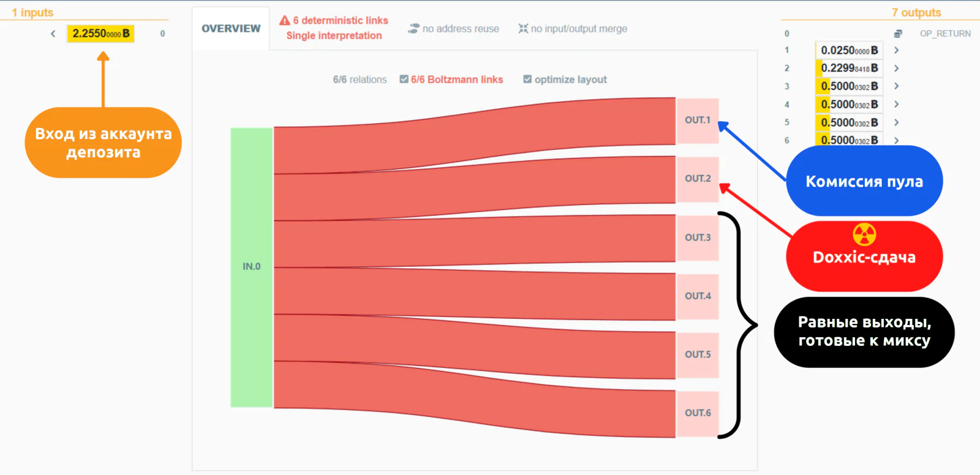The image size is (980, 475).
Task: Click the OP_RETURN stack icon for output 0
Action: coord(898,34)
